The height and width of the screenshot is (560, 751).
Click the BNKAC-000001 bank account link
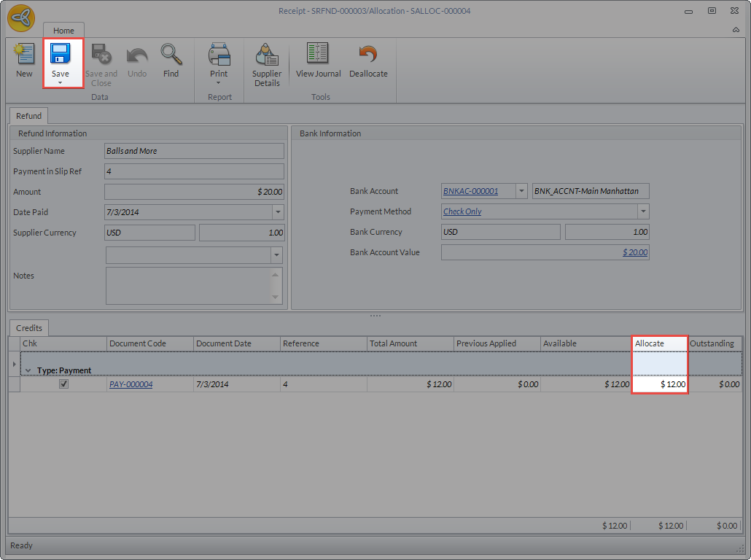point(471,191)
